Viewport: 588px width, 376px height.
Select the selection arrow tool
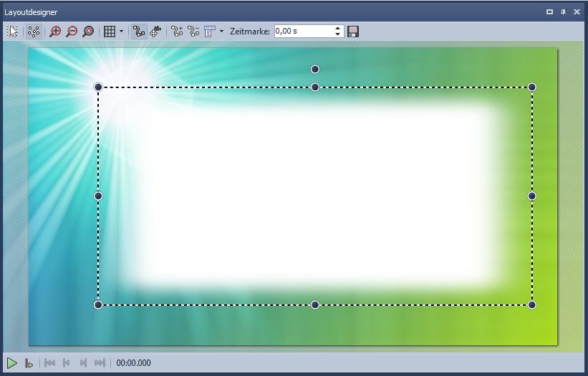(x=12, y=32)
